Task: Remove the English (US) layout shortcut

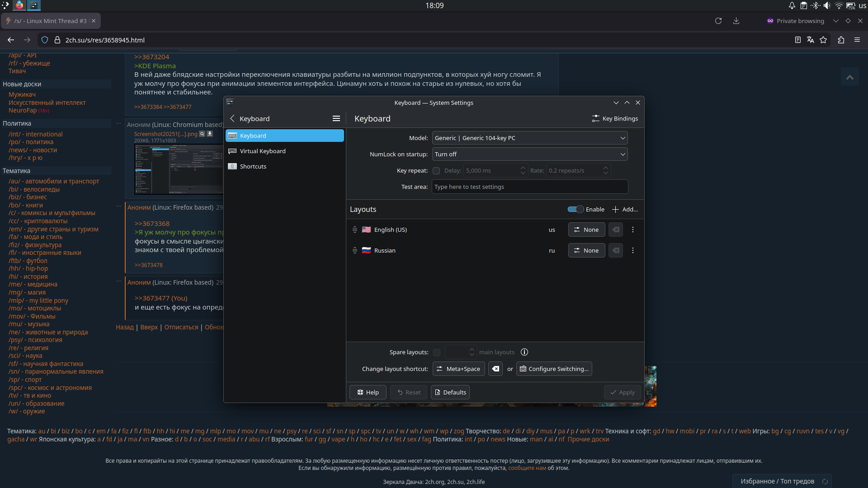Action: click(x=615, y=230)
